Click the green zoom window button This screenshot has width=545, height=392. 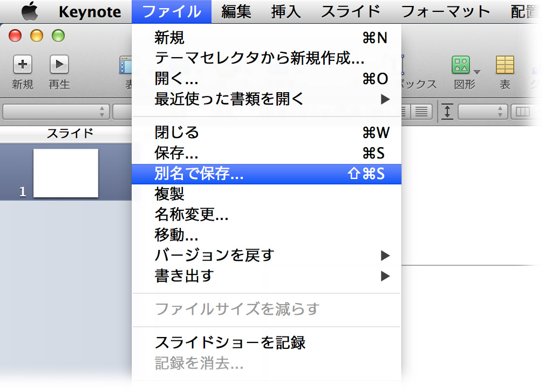coord(58,36)
